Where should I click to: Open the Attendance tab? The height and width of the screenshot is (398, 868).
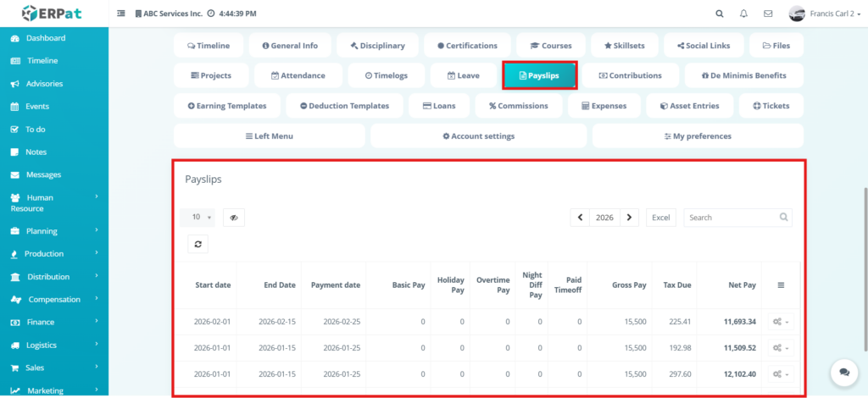298,75
